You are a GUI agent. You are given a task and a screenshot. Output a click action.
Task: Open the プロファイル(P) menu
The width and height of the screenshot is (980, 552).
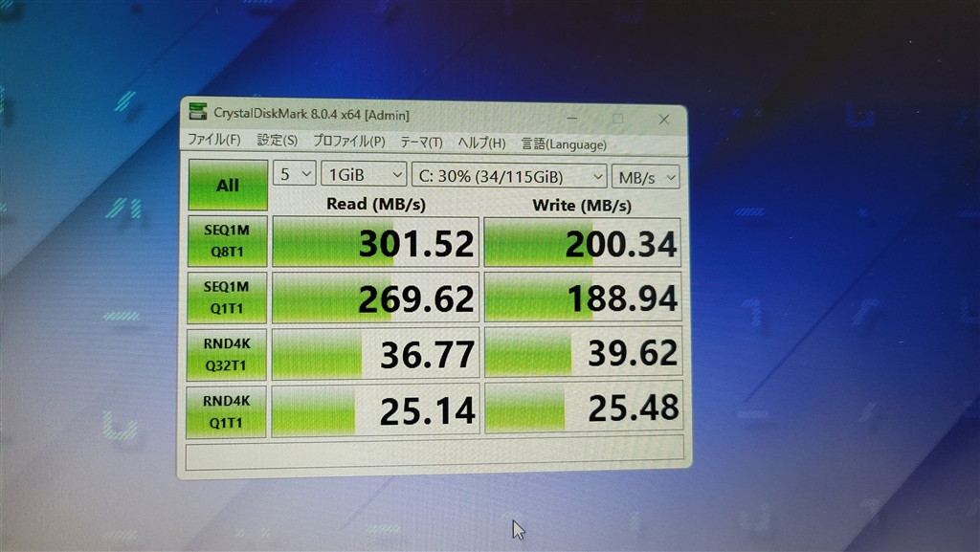pyautogui.click(x=349, y=143)
